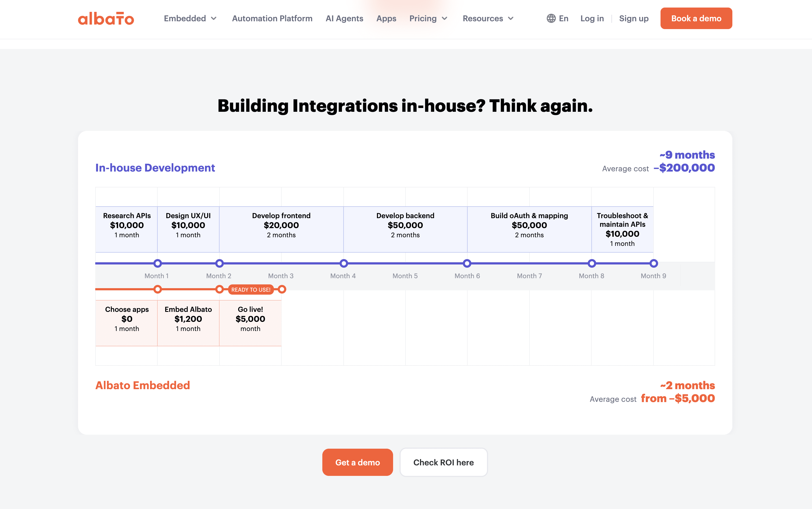The height and width of the screenshot is (509, 812).
Task: Select the Develop frontend cost block
Action: [x=281, y=229]
